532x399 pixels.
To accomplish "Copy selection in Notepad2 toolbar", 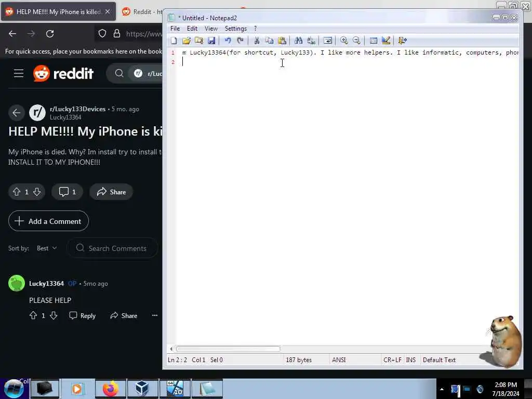I will tap(270, 41).
